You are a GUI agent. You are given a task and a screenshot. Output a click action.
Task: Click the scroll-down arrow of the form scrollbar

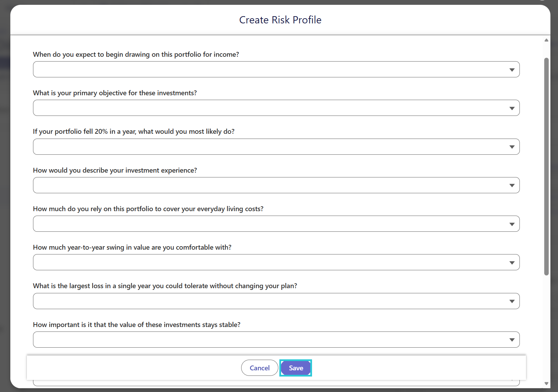click(546, 383)
